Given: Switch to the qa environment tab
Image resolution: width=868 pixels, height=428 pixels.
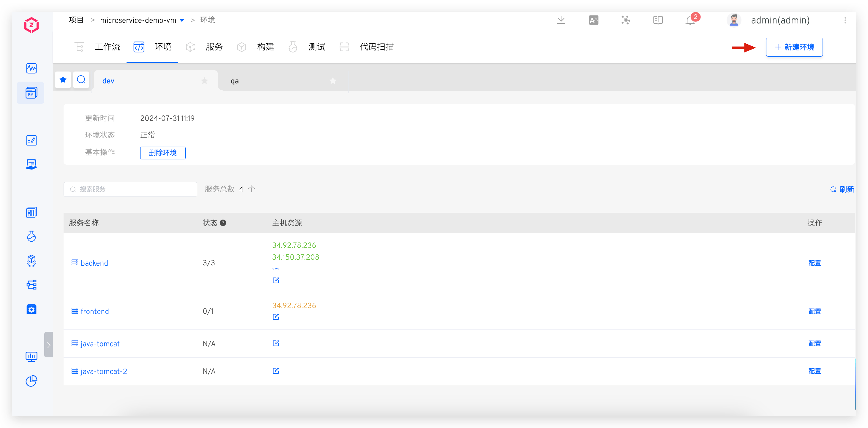Looking at the screenshot, I should click(x=235, y=81).
